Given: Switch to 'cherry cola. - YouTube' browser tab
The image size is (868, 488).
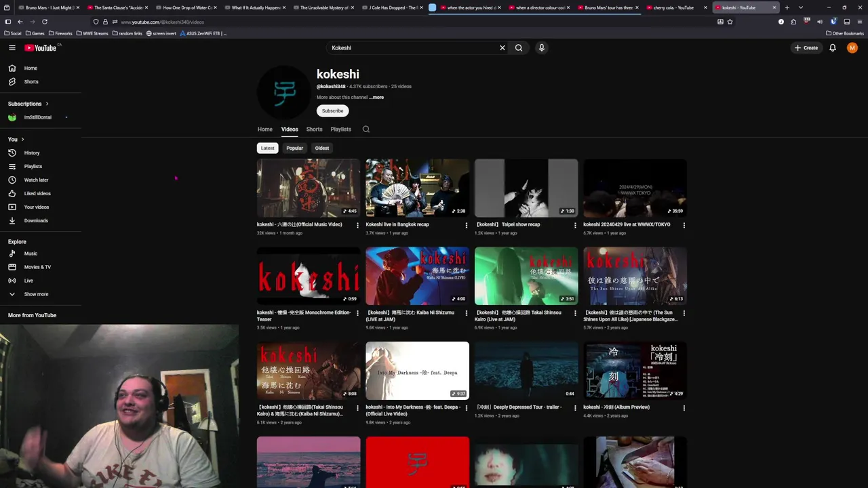Looking at the screenshot, I should pos(673,7).
